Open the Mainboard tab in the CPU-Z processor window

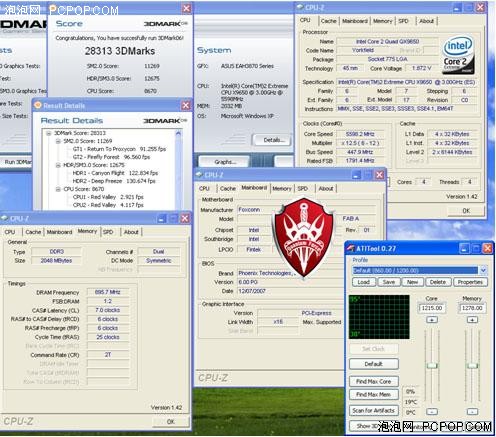click(x=355, y=21)
